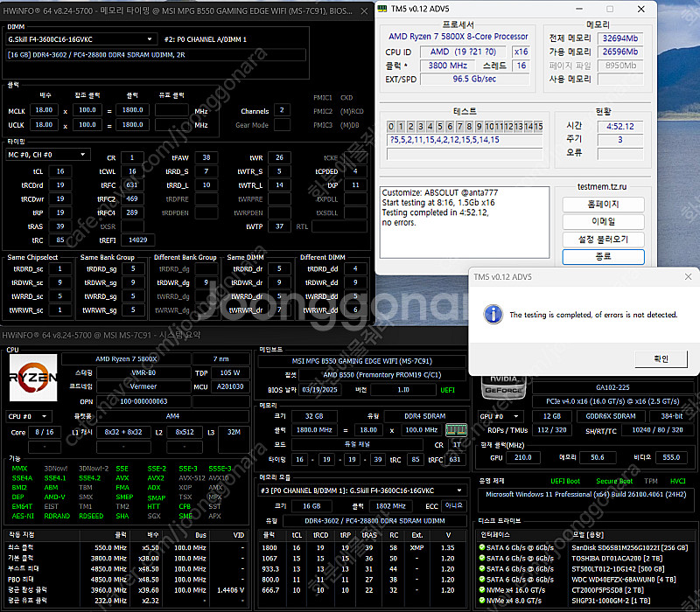Click the 설정 불러오기 button in TM5

pyautogui.click(x=603, y=240)
